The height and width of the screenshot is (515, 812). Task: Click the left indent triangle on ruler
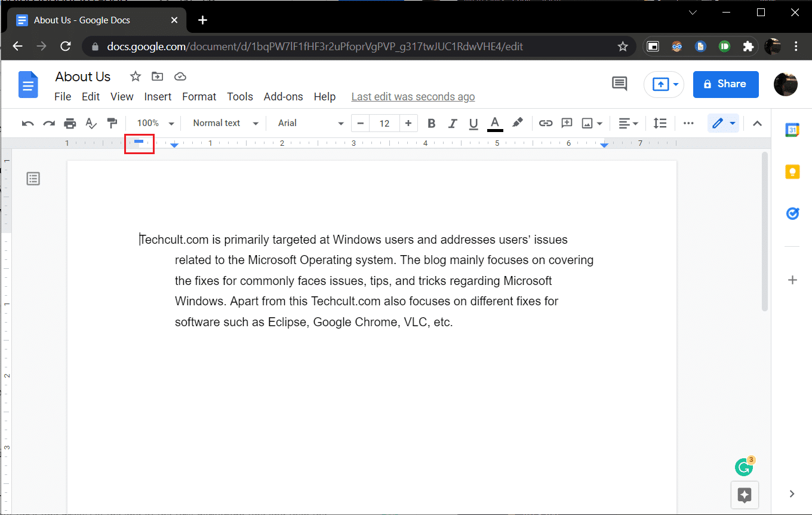pos(174,146)
